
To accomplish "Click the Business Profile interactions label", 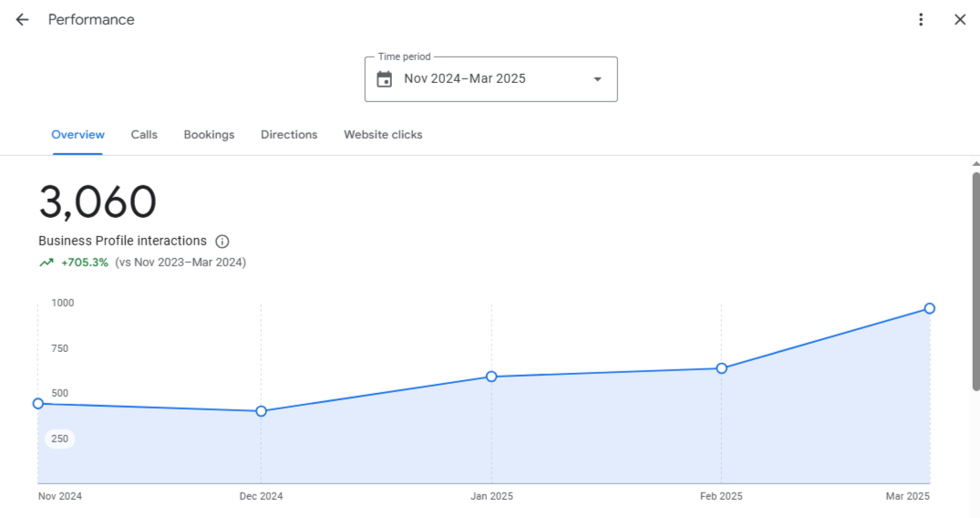I will point(122,241).
